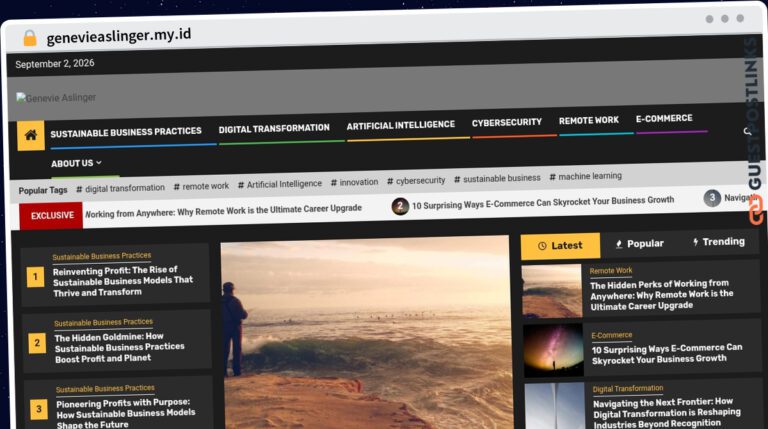Click the lightning bolt icon beside Trending
768x429 pixels.
click(x=696, y=242)
